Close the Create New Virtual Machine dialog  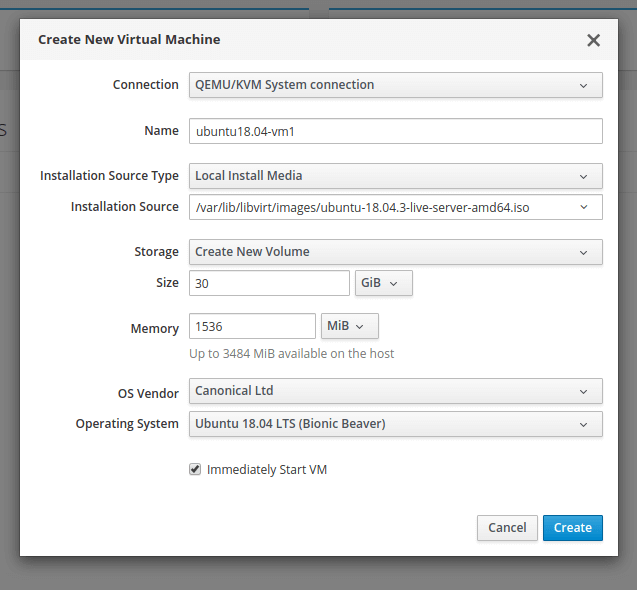(x=593, y=40)
